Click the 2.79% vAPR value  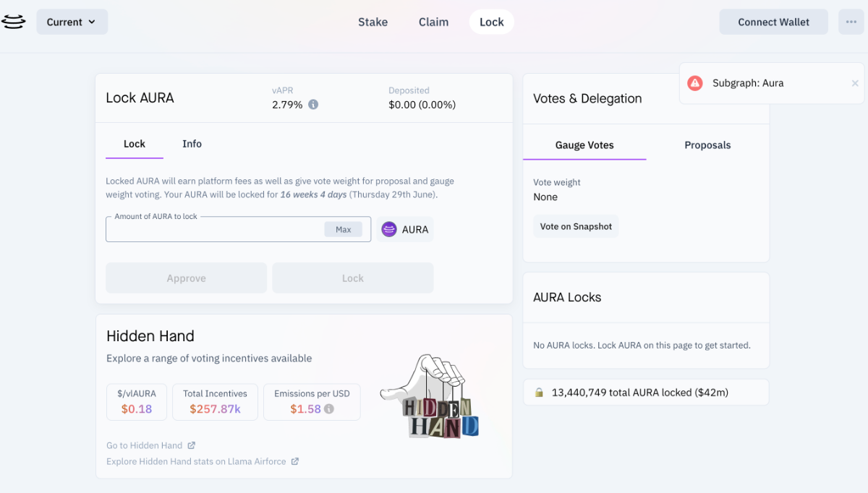pos(287,105)
